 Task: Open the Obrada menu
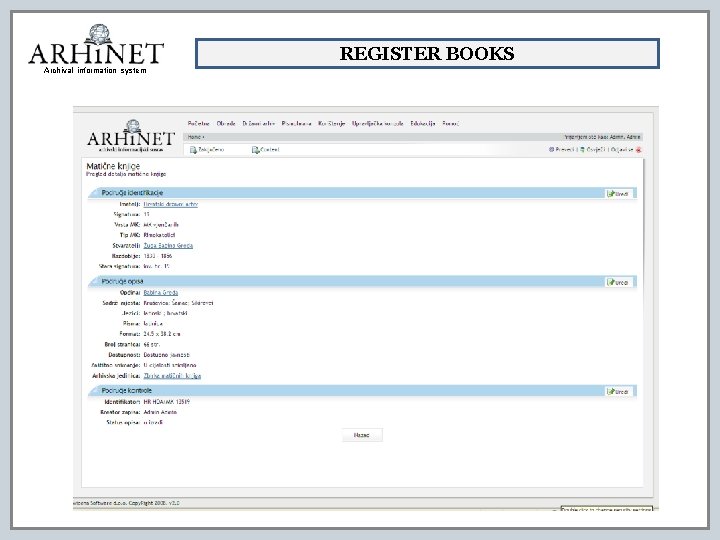226,124
